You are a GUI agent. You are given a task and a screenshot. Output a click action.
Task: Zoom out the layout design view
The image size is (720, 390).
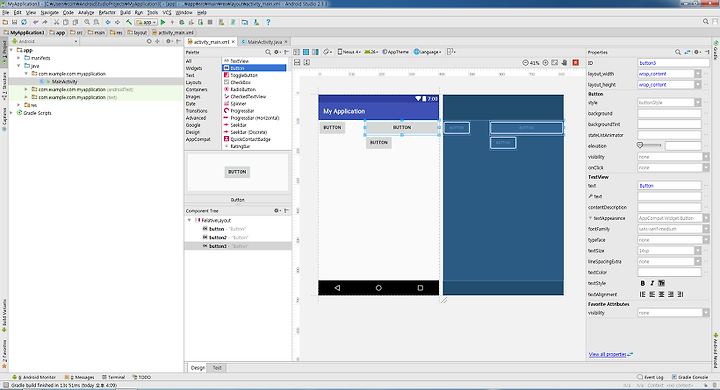tap(526, 62)
